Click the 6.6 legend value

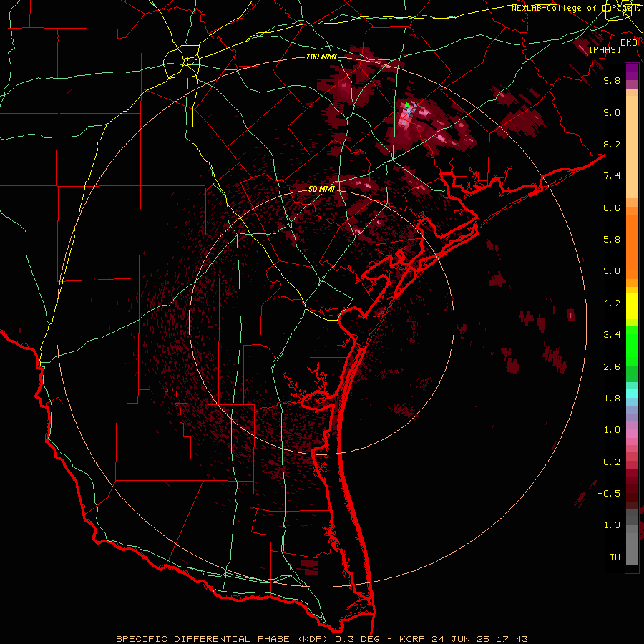612,208
